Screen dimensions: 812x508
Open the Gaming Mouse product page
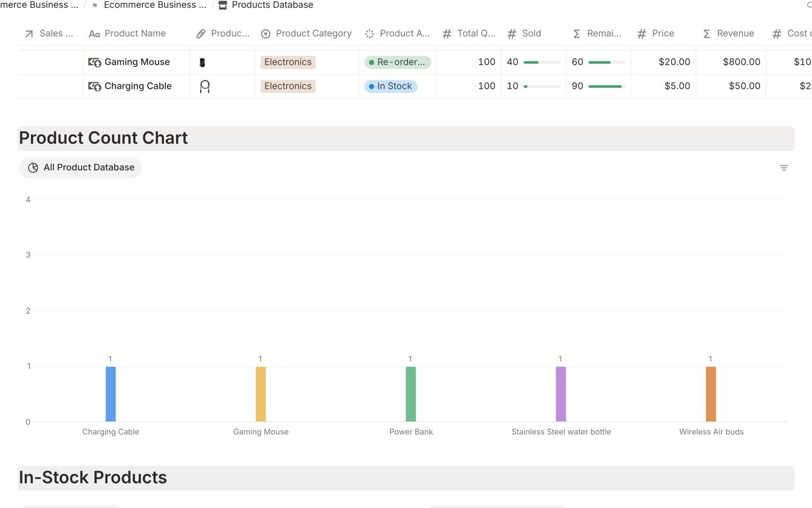point(137,62)
